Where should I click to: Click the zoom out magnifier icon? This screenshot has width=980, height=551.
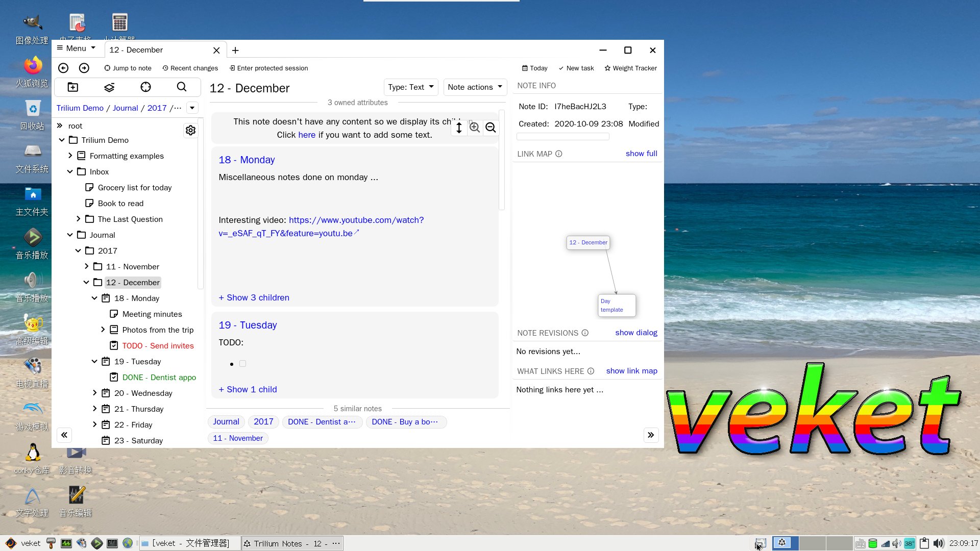pos(491,128)
